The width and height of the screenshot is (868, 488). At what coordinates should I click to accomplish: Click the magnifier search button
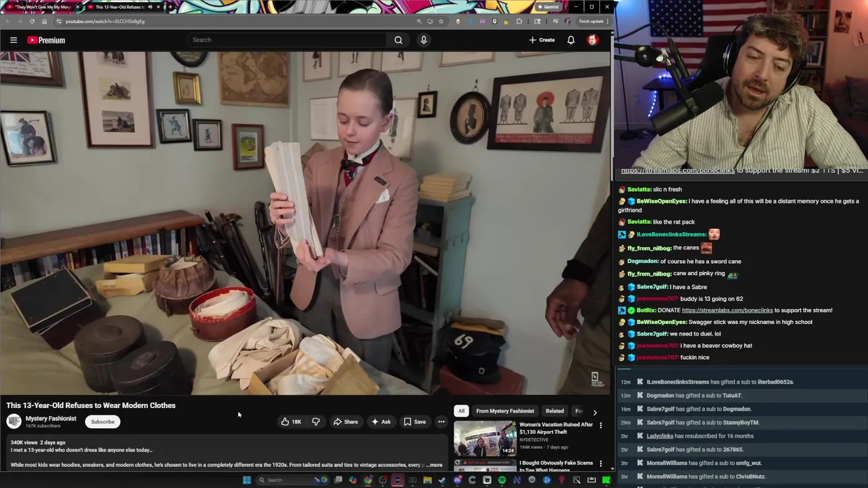click(x=398, y=40)
